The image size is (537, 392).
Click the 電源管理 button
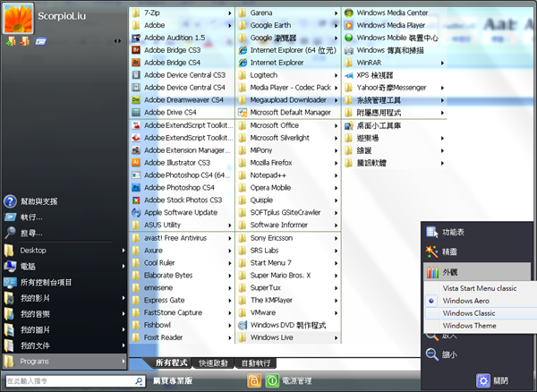pos(296,380)
